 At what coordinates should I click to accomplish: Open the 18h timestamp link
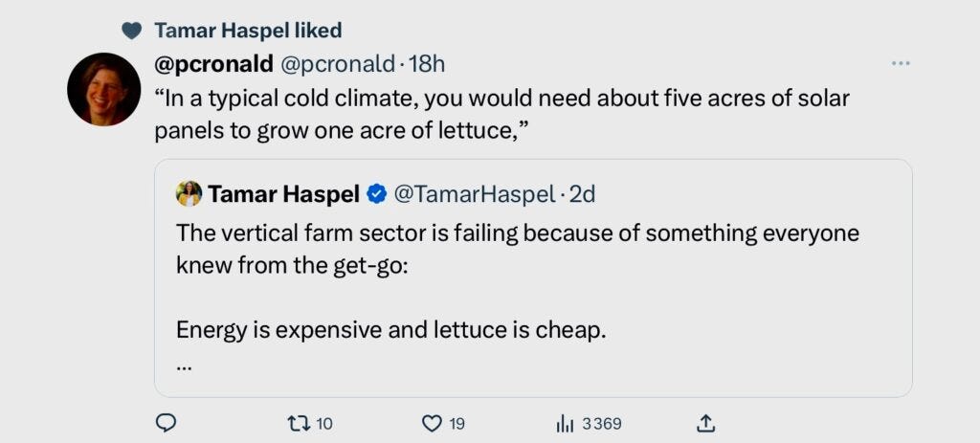[x=427, y=64]
